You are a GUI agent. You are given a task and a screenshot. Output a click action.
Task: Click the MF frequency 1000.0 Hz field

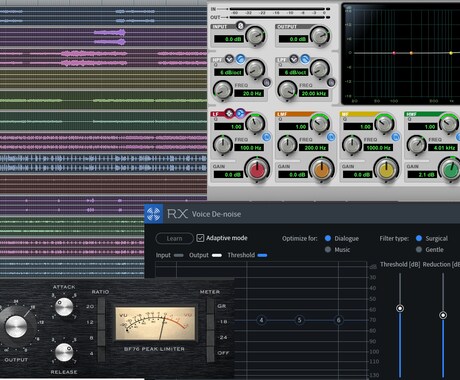(x=378, y=148)
